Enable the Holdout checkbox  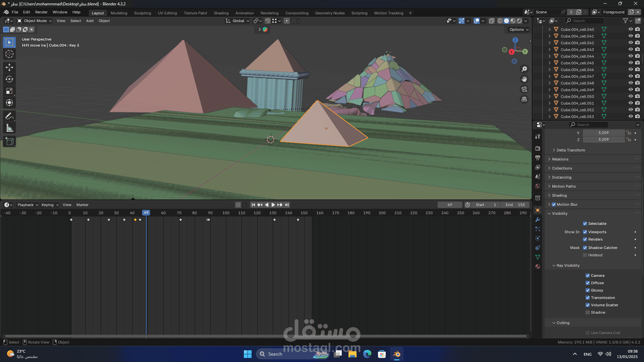[x=585, y=255]
